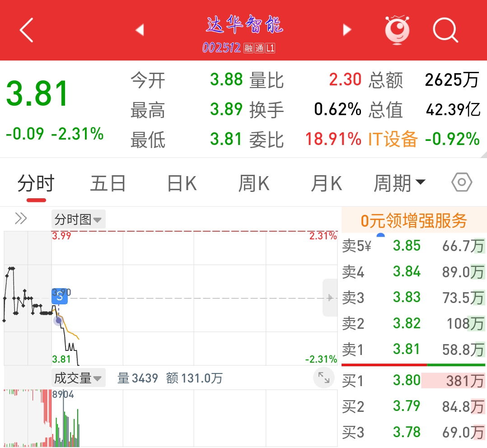Tap the 0元领增强服务 banner

point(414,221)
